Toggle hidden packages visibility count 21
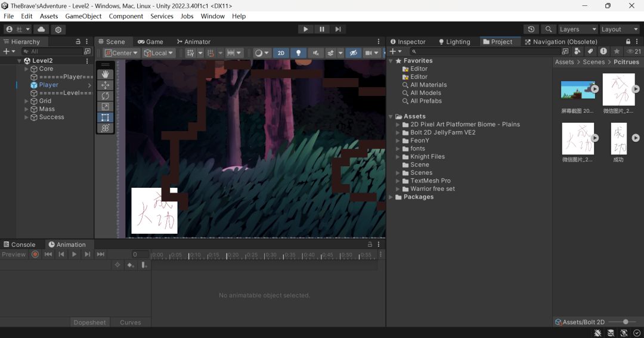Viewport: 644px width, 338px height. tap(634, 51)
